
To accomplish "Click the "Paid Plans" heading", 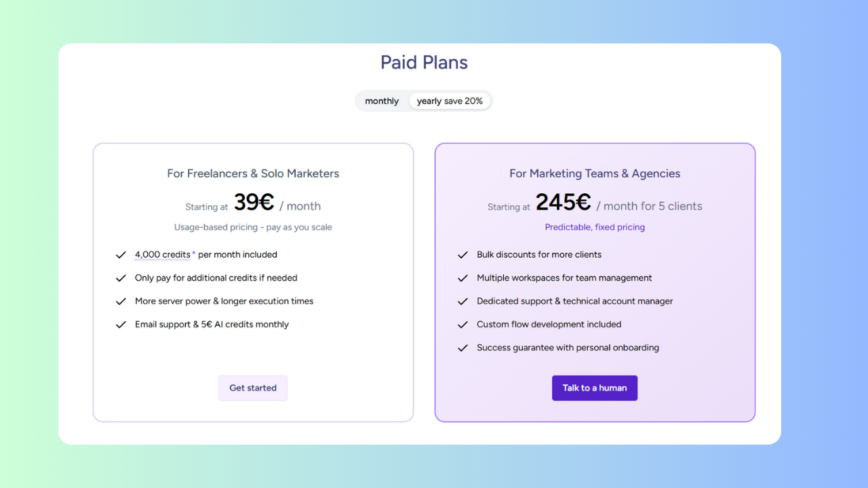I will tap(424, 62).
